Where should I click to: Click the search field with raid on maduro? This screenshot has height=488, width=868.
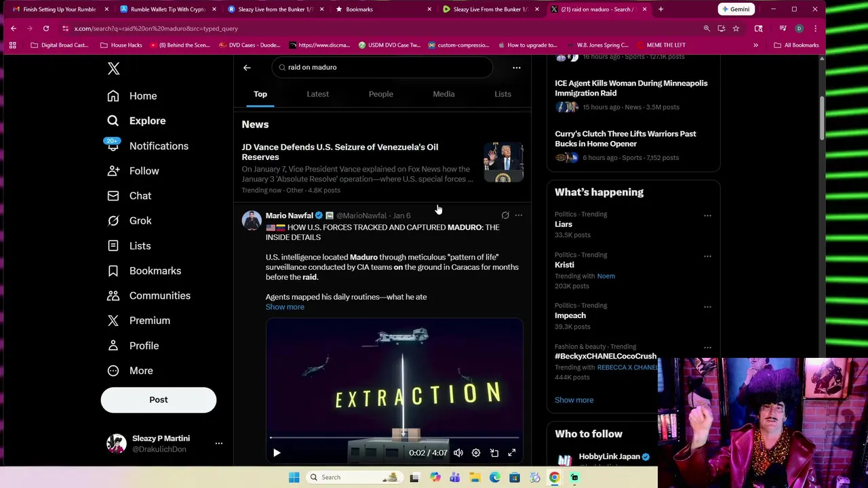click(382, 67)
